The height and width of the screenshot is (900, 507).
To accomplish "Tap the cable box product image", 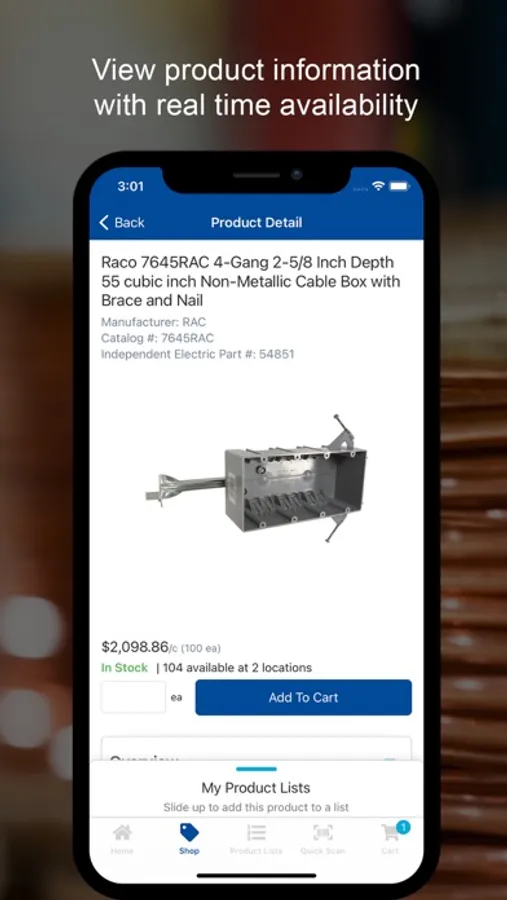I will 256,479.
